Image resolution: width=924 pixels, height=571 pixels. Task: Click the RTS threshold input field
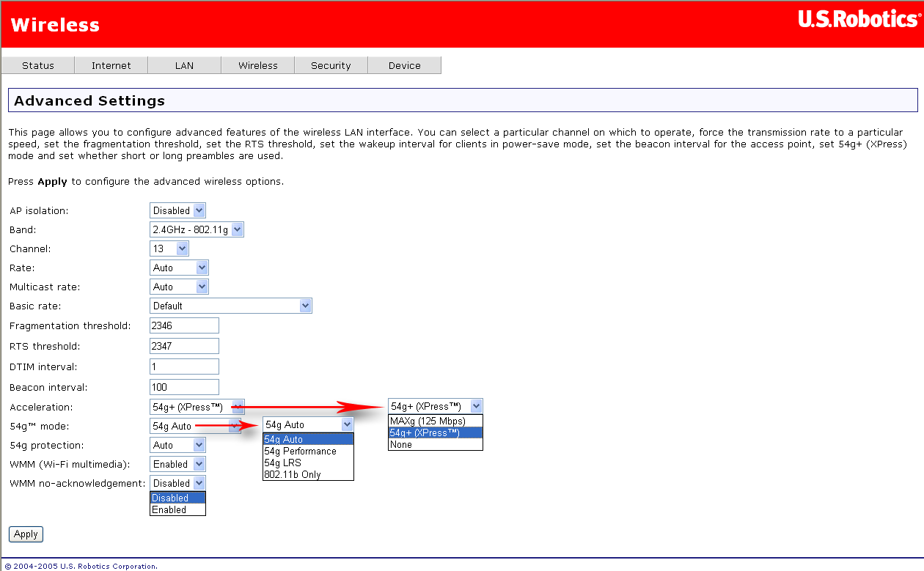184,346
